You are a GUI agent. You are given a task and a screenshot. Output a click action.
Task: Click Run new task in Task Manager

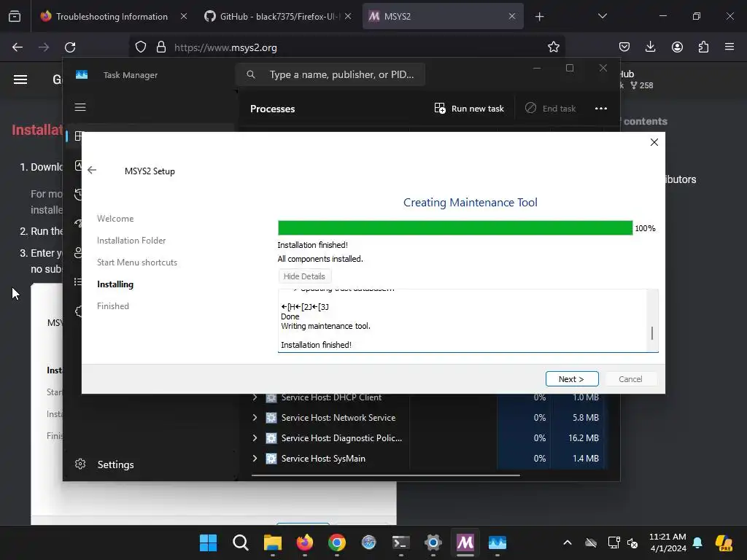click(469, 109)
